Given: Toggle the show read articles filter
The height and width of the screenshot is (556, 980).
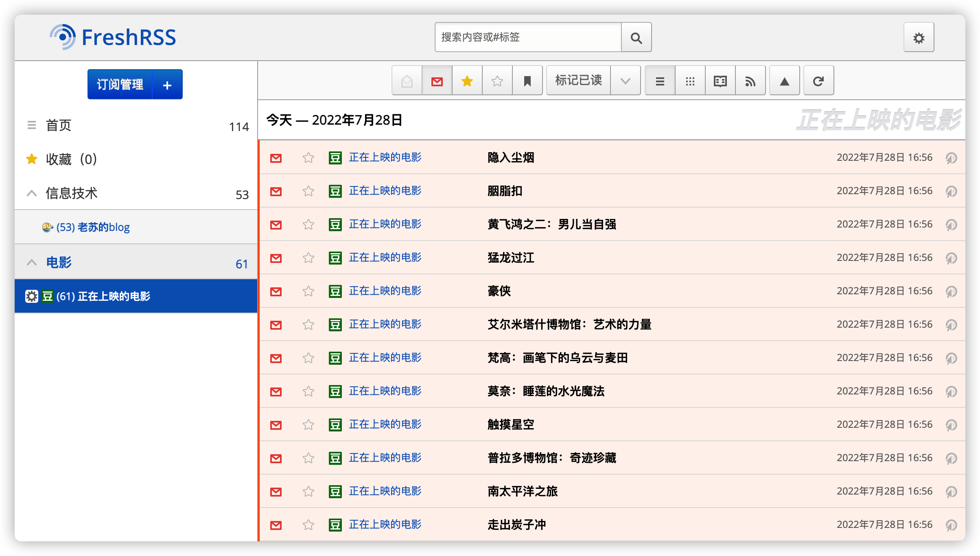Looking at the screenshot, I should pos(407,81).
